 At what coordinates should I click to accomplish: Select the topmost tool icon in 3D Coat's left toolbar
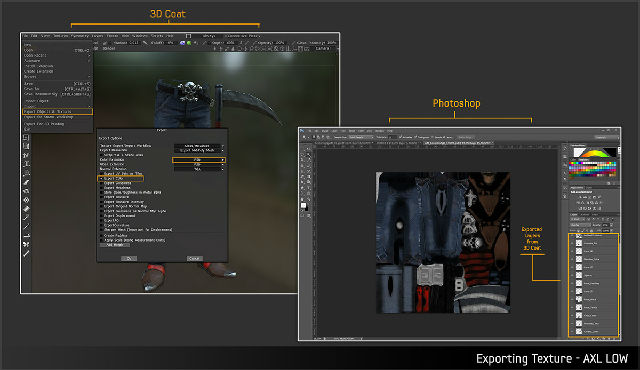click(26, 137)
